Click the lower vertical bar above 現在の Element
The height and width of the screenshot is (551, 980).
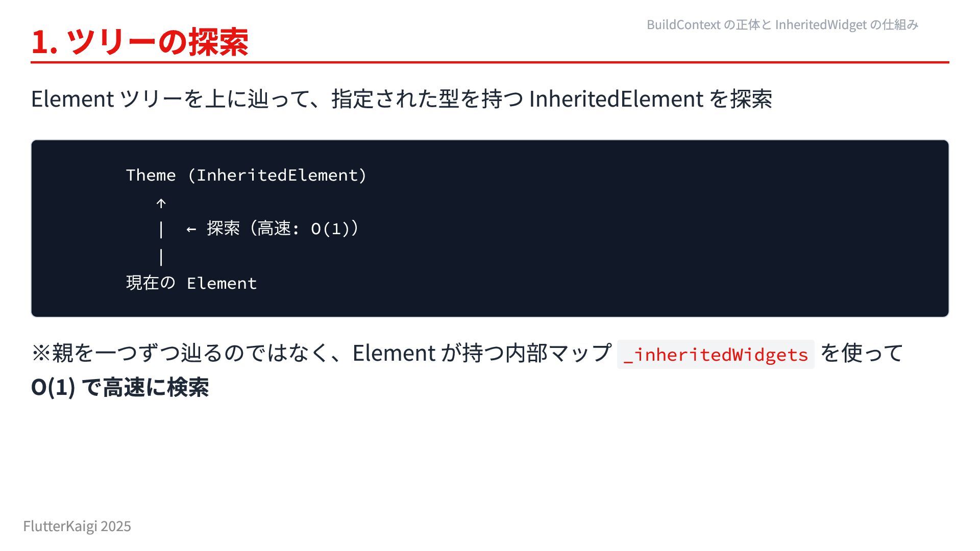[161, 257]
